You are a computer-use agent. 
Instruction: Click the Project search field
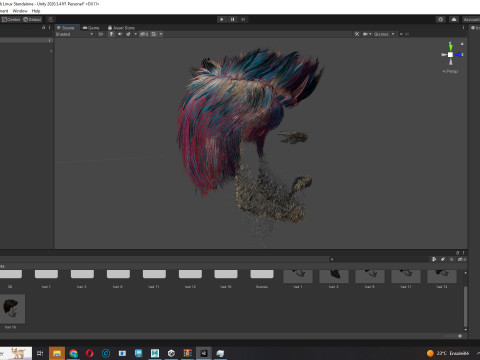click(379, 259)
